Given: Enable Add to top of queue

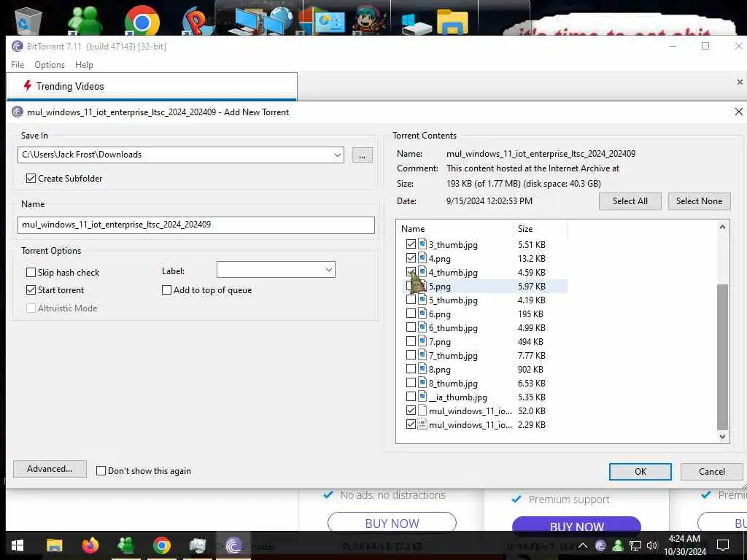Looking at the screenshot, I should pos(167,289).
